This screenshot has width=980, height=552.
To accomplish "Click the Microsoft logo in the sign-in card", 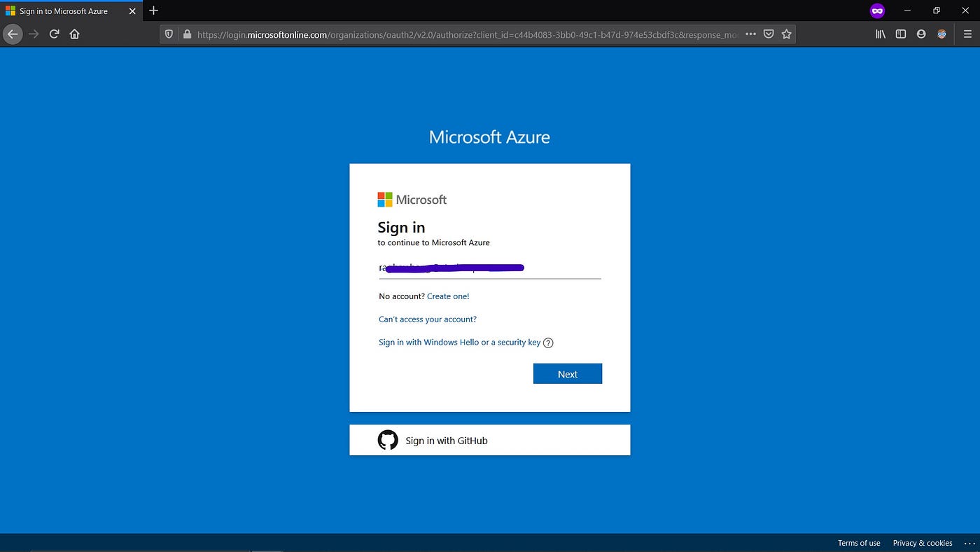I will click(412, 200).
